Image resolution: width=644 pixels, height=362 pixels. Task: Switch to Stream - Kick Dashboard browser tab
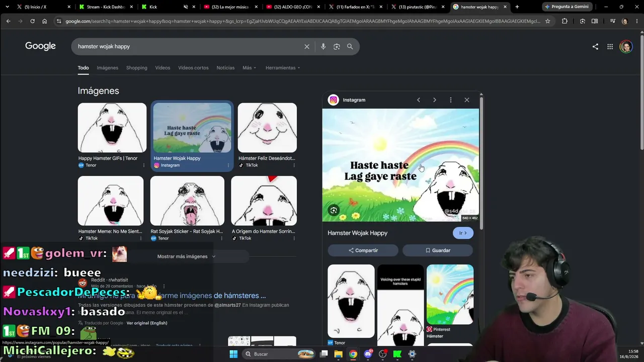106,7
